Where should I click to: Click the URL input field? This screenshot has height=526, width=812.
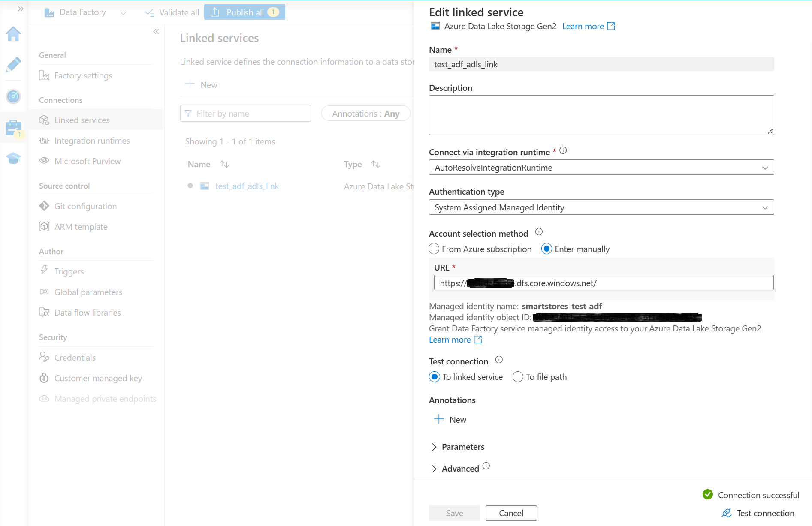604,283
